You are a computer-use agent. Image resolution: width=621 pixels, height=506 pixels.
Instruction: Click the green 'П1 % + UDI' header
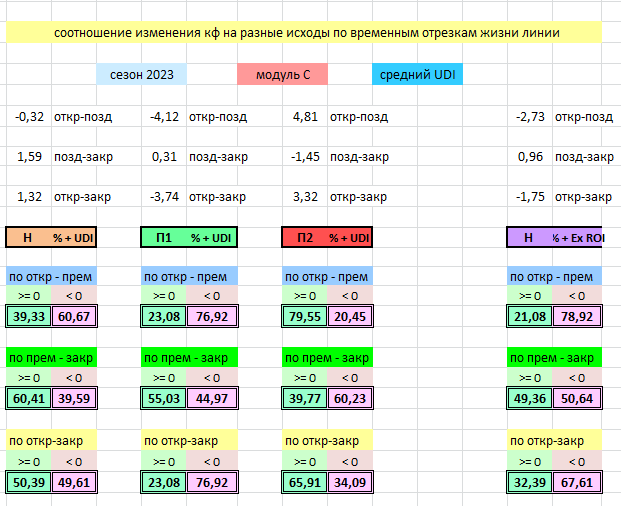click(x=189, y=238)
